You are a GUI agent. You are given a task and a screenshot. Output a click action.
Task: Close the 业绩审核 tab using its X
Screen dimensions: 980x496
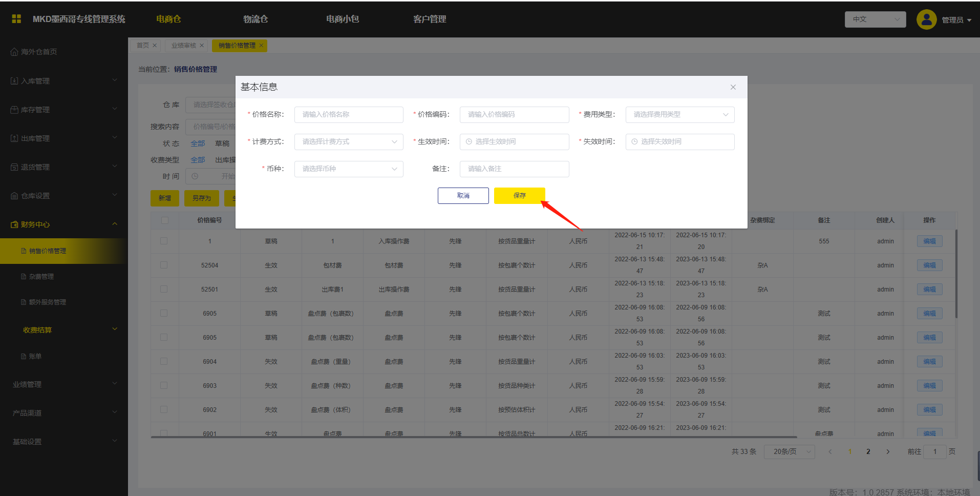click(x=202, y=46)
